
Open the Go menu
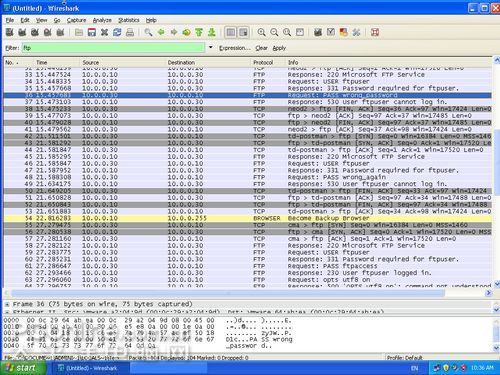(57, 20)
